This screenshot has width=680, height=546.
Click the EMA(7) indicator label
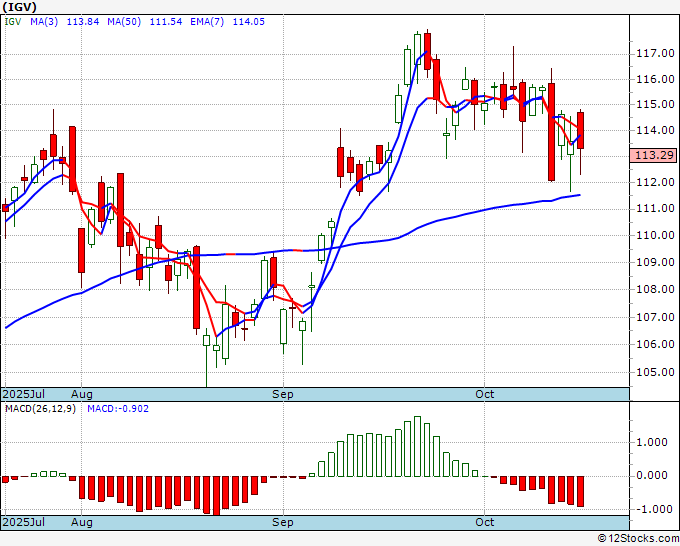[x=207, y=22]
